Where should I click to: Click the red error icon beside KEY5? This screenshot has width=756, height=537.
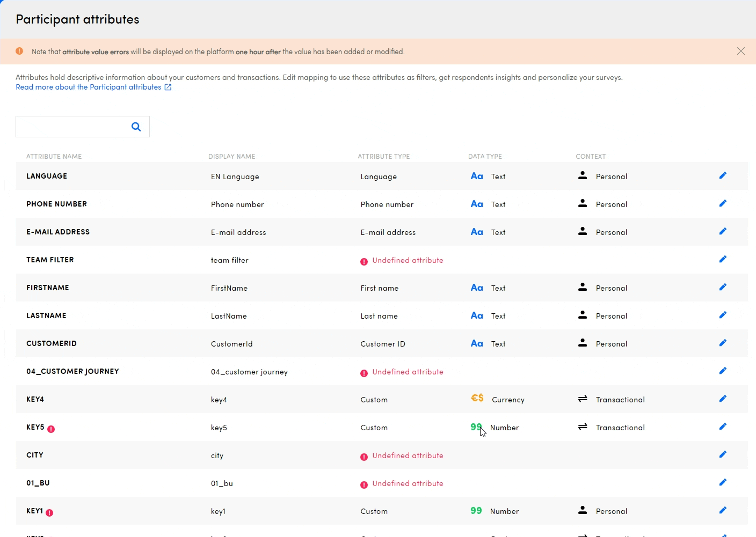point(51,429)
